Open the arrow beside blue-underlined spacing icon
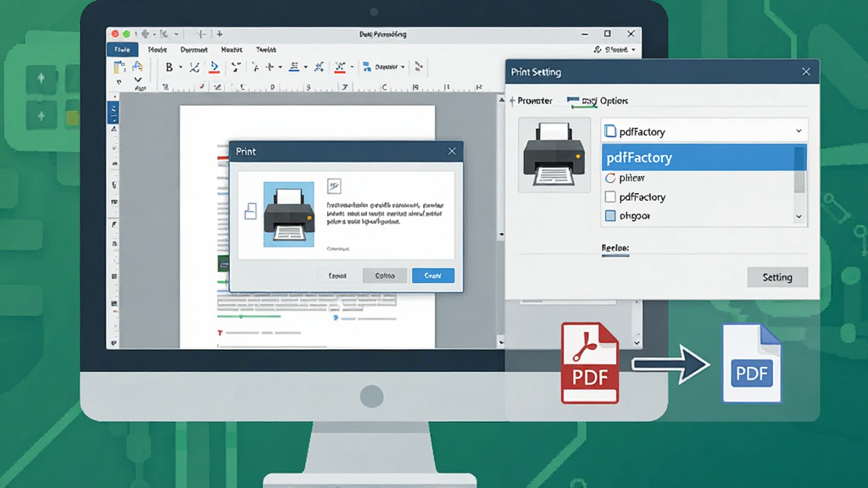 click(x=305, y=68)
